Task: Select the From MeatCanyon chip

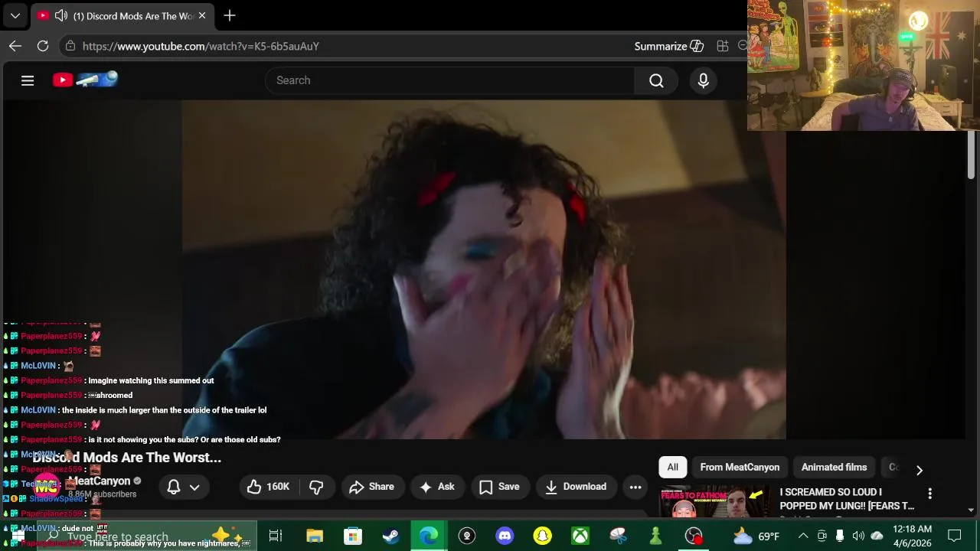Action: coord(740,467)
